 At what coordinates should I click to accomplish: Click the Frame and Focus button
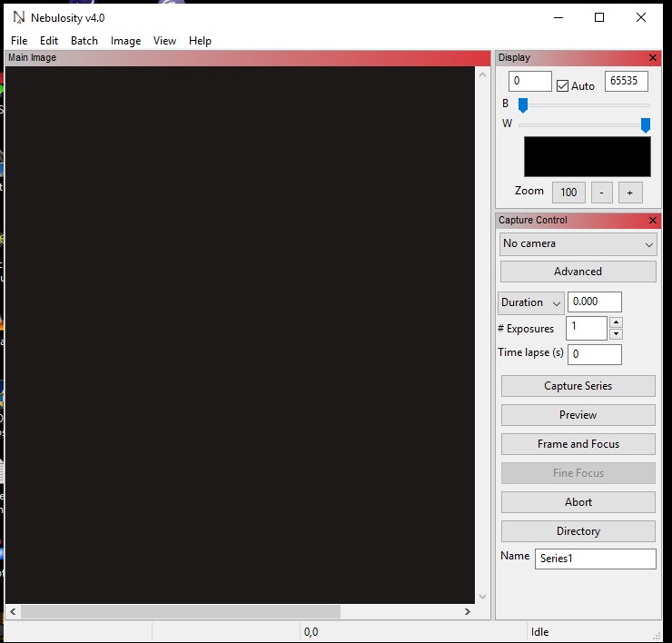[x=578, y=444]
